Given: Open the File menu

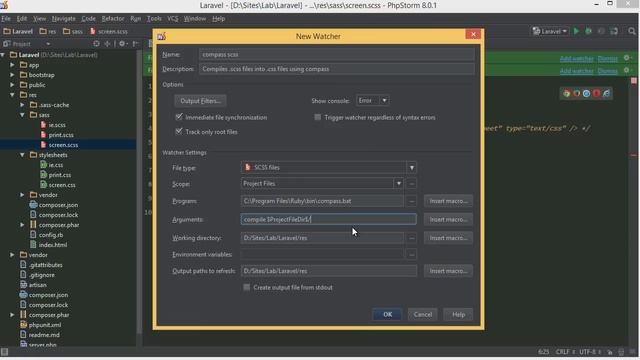Looking at the screenshot, I should pos(6,19).
